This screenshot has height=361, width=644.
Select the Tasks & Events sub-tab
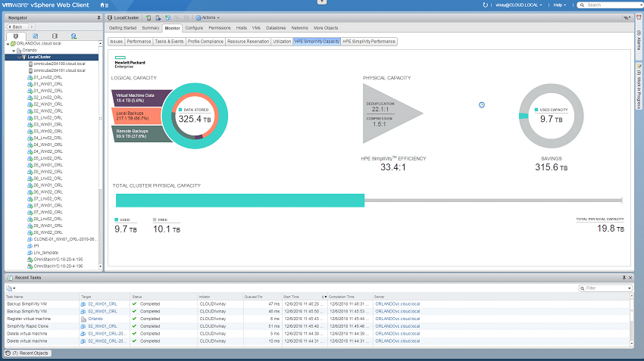(169, 42)
